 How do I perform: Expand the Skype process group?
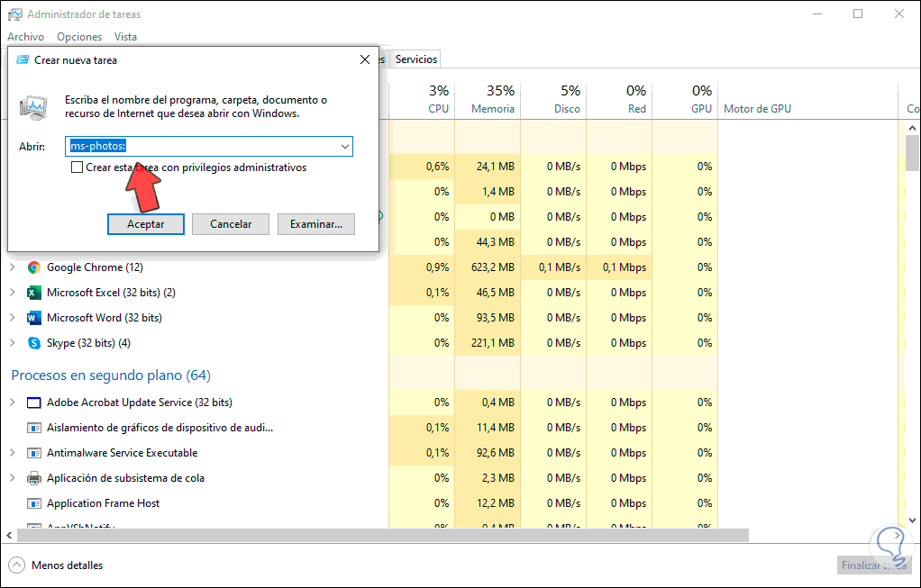[x=13, y=343]
